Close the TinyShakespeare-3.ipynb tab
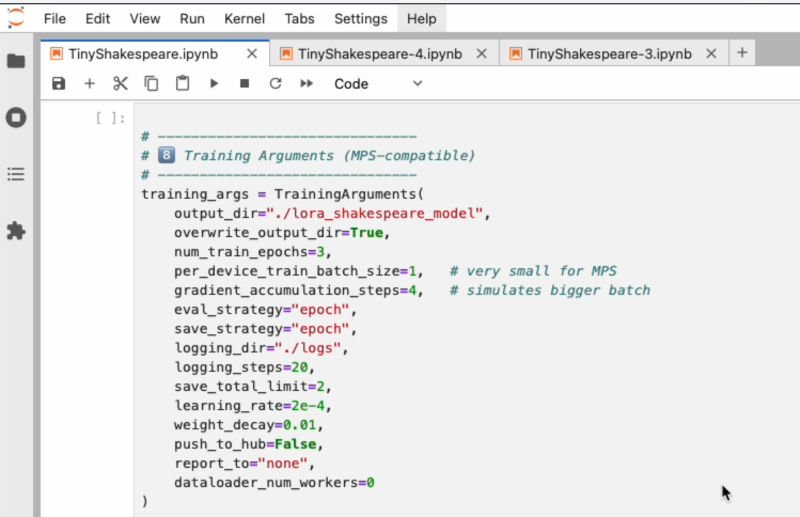The image size is (800, 517). click(x=711, y=54)
